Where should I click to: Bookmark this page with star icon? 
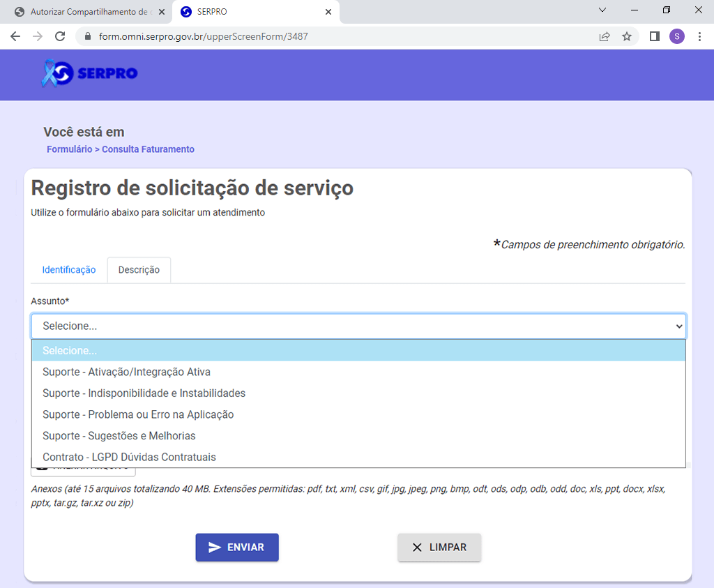pyautogui.click(x=627, y=36)
